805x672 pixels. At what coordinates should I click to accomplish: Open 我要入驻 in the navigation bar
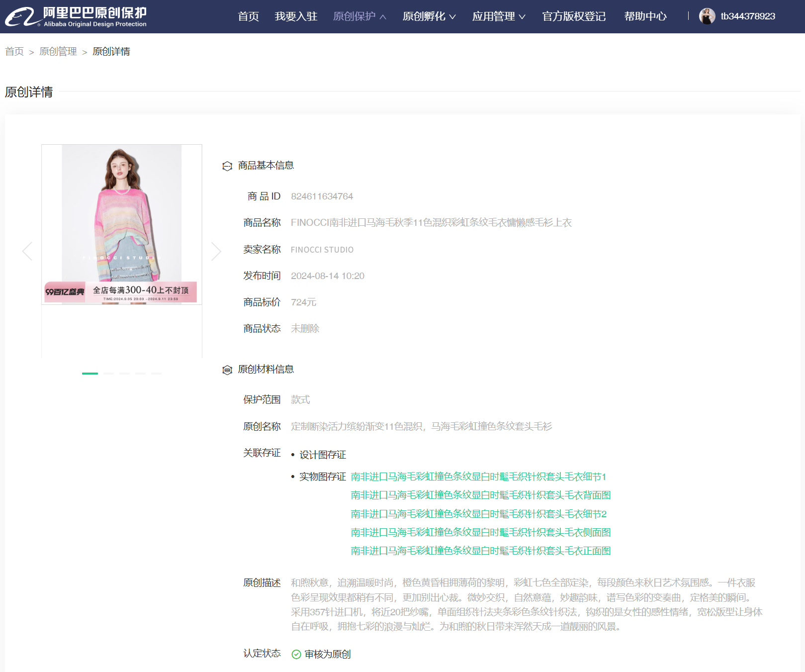(x=296, y=16)
